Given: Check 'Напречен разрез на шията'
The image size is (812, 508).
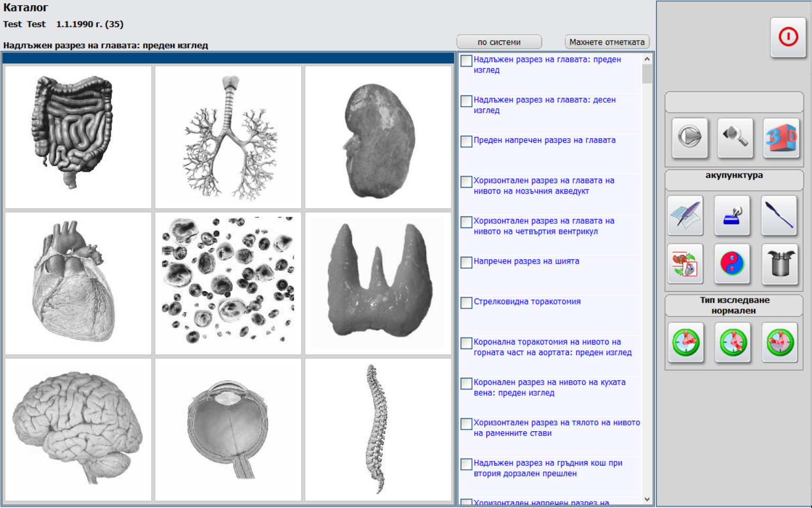Looking at the screenshot, I should pos(466,262).
